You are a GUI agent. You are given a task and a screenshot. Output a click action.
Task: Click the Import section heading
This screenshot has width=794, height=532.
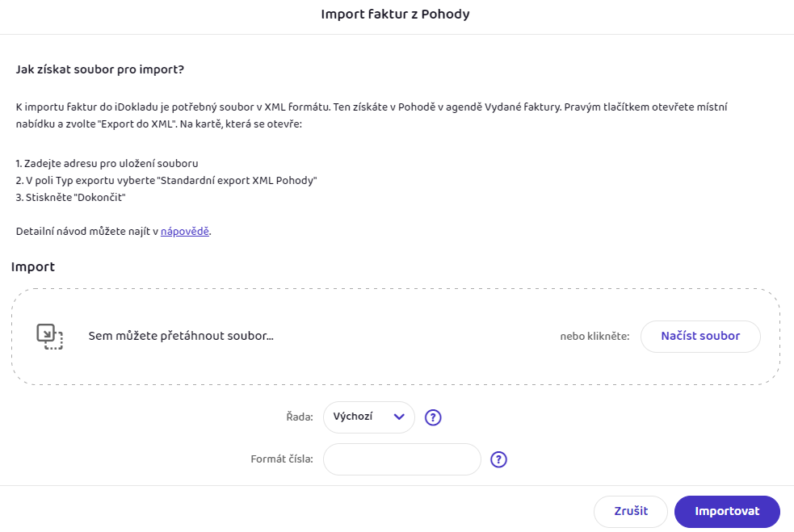click(33, 266)
